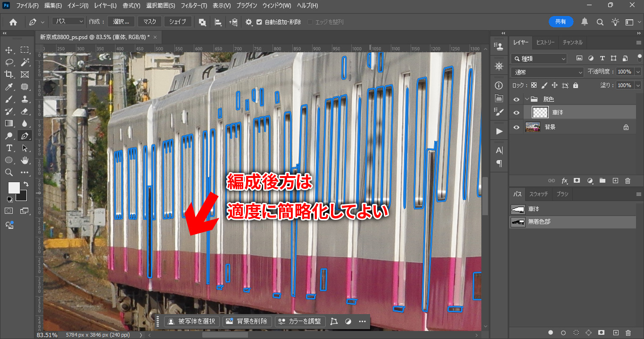
Task: Click delete layer trash icon
Action: pos(627,180)
